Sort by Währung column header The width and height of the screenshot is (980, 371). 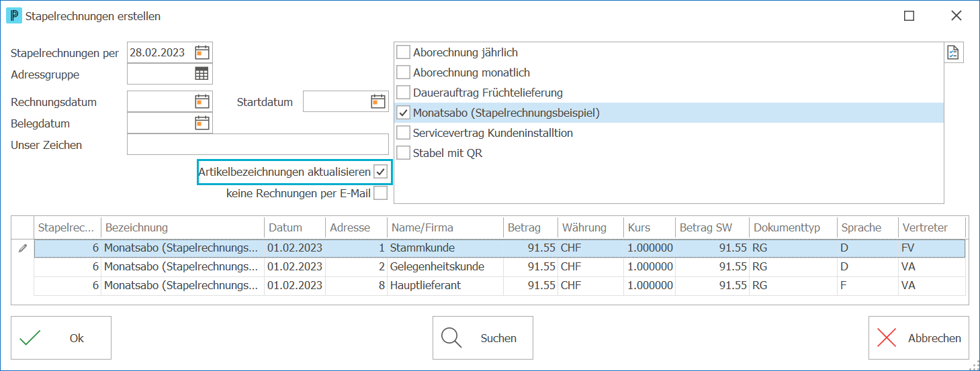click(x=590, y=227)
